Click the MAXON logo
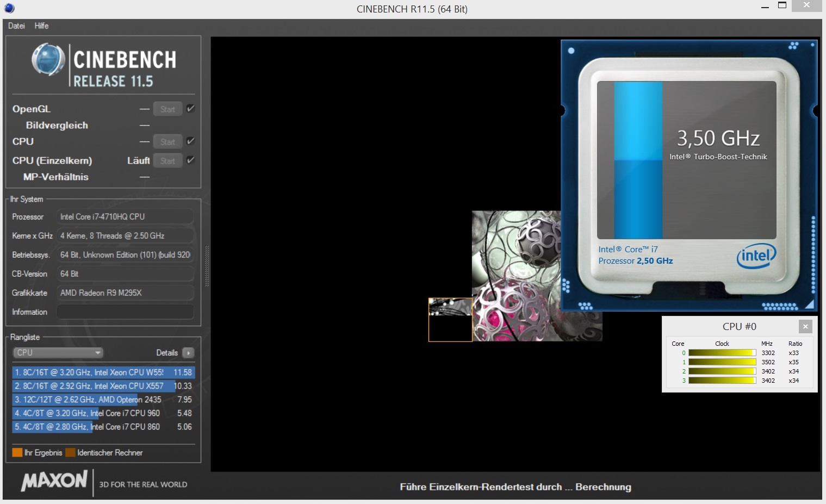 pos(54,481)
